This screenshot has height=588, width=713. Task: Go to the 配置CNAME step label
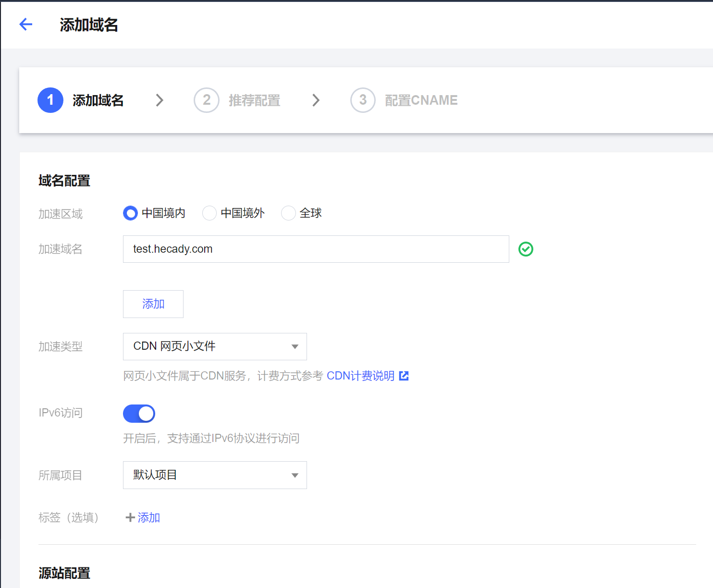(421, 100)
